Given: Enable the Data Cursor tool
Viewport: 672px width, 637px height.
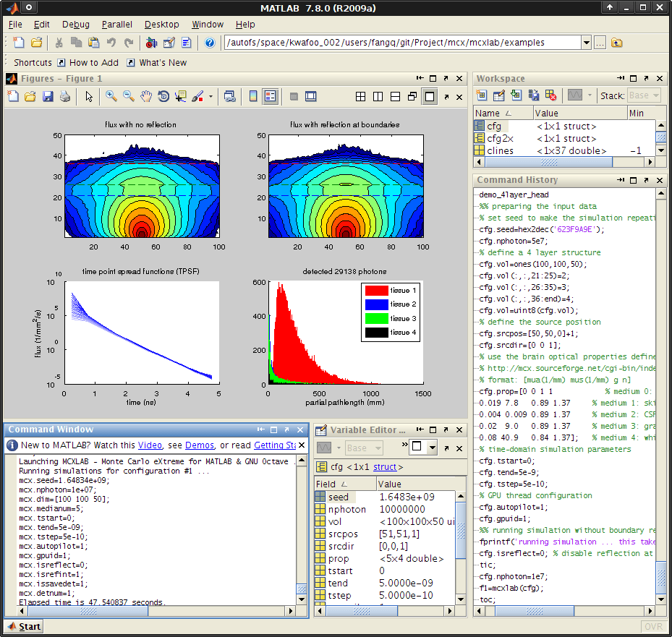Looking at the screenshot, I should click(x=180, y=95).
